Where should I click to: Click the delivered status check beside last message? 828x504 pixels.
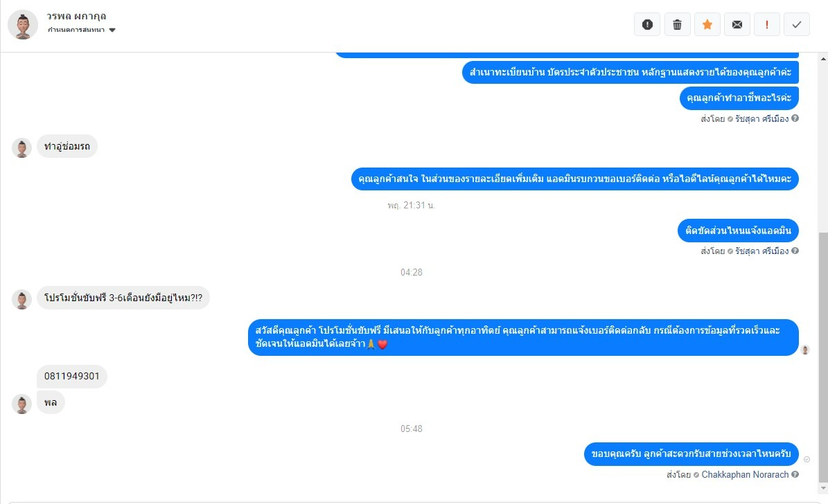(807, 459)
